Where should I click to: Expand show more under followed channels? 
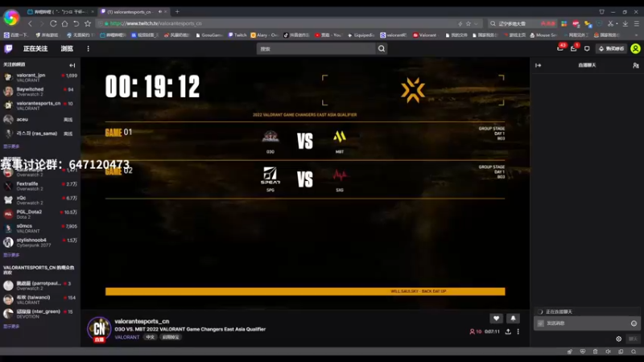(x=11, y=146)
